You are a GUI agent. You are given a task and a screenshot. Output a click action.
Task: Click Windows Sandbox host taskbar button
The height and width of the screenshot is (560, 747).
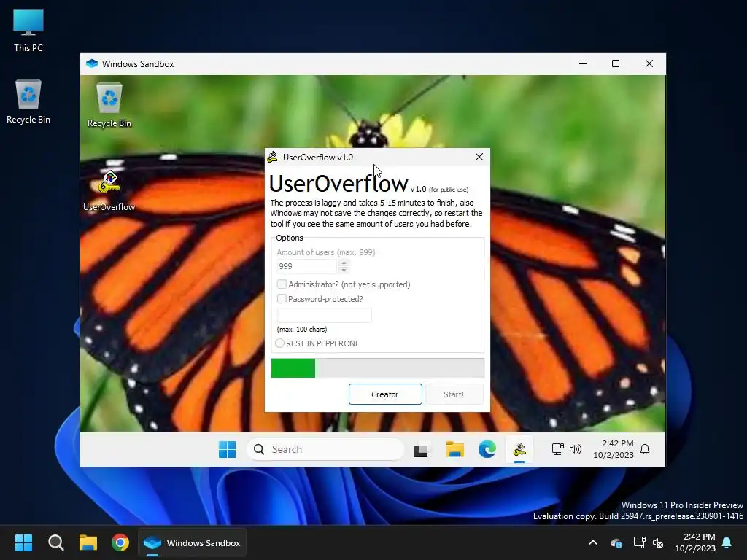point(193,542)
